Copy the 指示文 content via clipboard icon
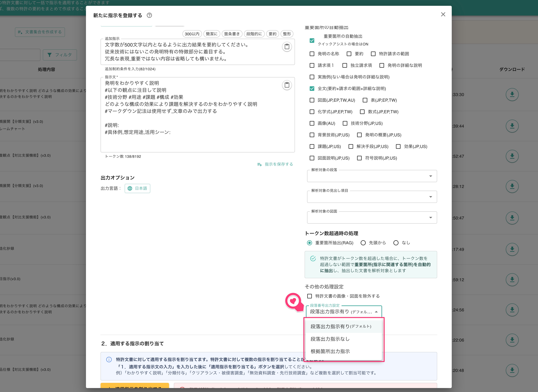Image resolution: width=538 pixels, height=392 pixels. pos(287,85)
